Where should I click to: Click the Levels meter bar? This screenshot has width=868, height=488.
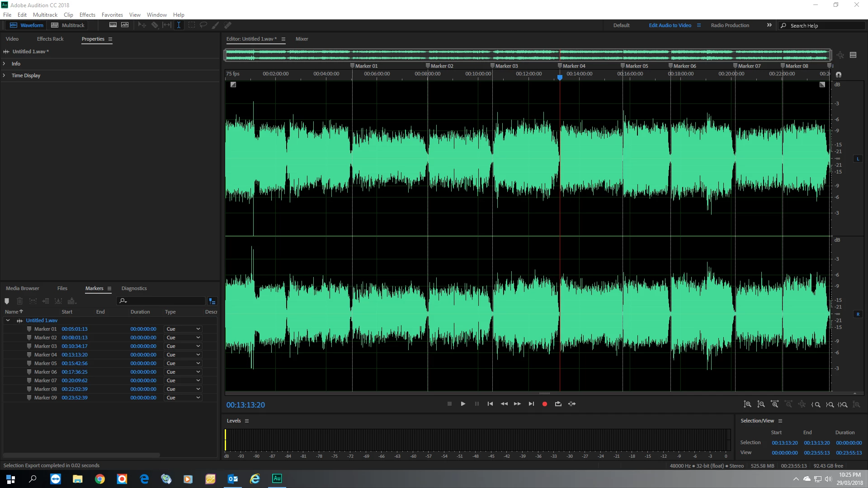pyautogui.click(x=477, y=440)
